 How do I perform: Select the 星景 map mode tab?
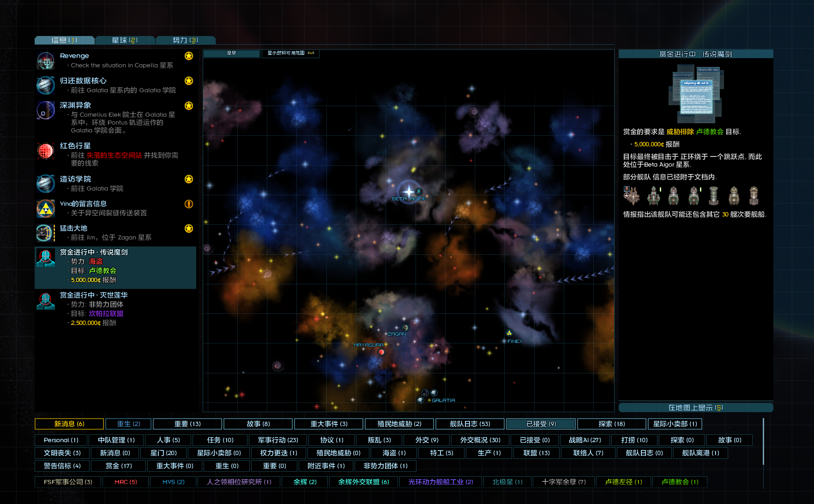pyautogui.click(x=231, y=54)
